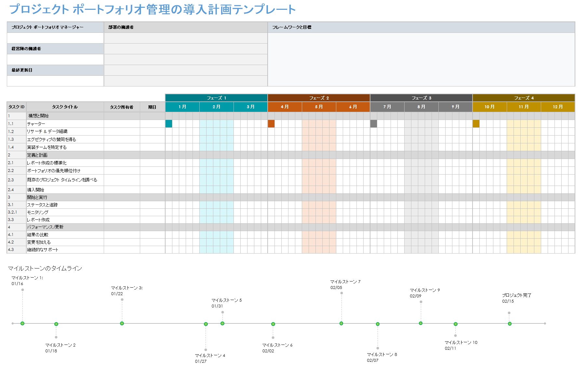Viewport: 588px width, 366px height.
Task: Click the マイルストーン 1 timeline marker
Action: pyautogui.click(x=22, y=323)
